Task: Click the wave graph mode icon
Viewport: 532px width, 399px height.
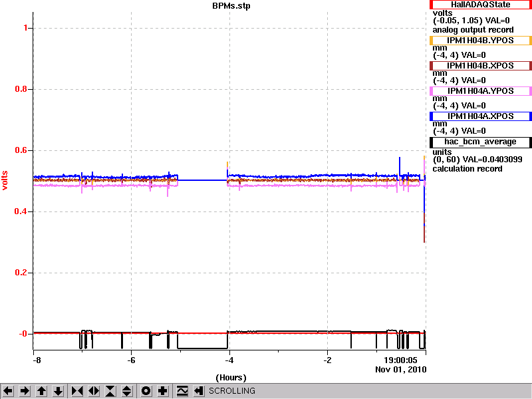Action: [182, 391]
